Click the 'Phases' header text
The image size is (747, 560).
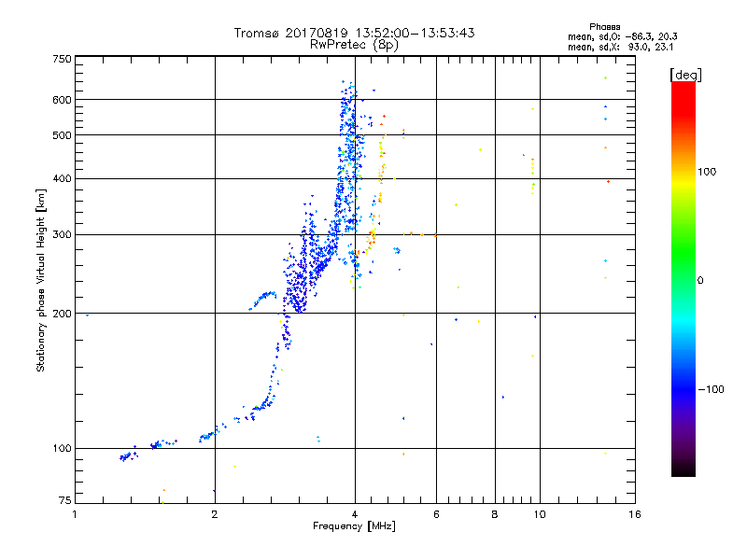604,27
